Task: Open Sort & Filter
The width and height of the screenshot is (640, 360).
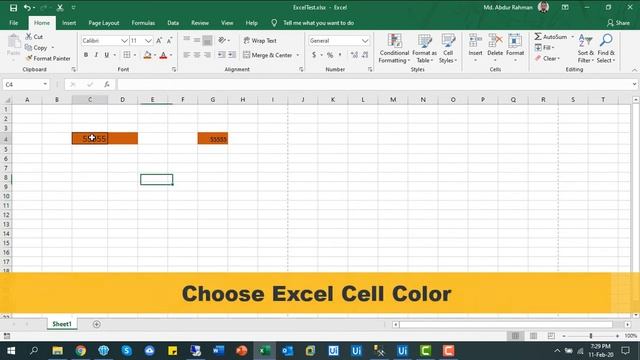Action: click(586, 49)
